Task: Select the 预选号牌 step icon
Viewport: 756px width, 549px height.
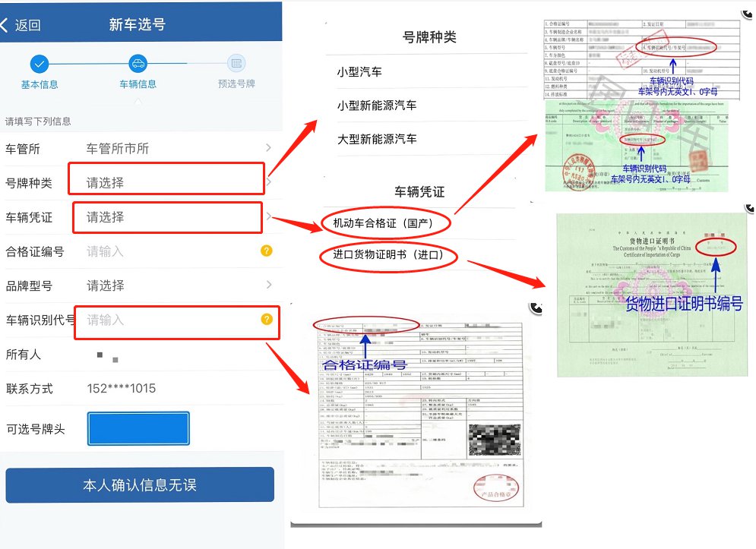Action: tap(236, 63)
